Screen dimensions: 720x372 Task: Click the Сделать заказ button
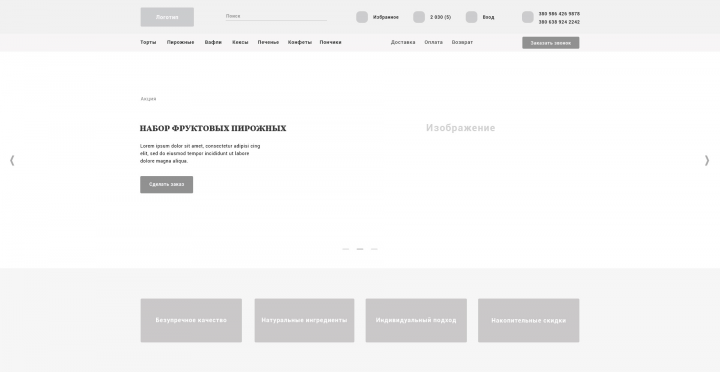pyautogui.click(x=167, y=185)
